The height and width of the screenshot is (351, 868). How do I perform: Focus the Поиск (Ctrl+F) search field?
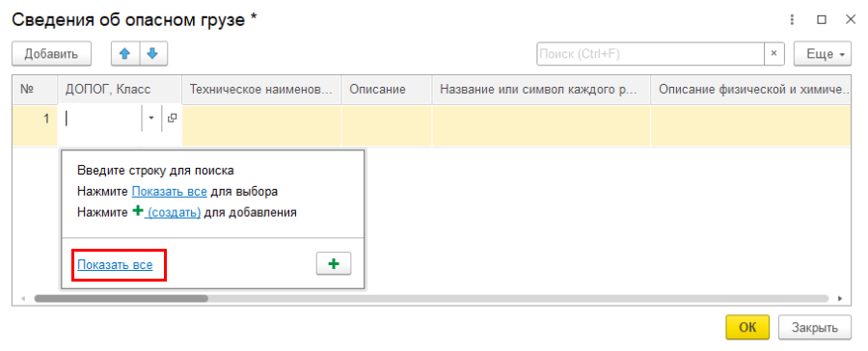tap(650, 54)
